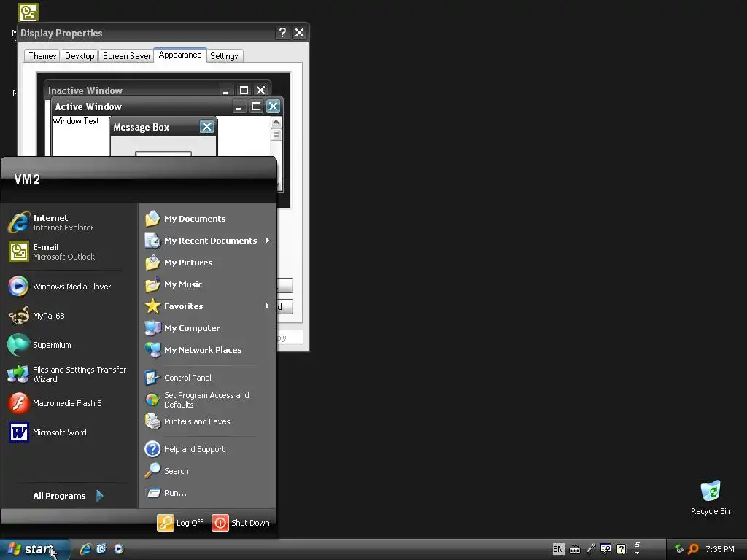Switch to the Themes tab

click(x=42, y=56)
